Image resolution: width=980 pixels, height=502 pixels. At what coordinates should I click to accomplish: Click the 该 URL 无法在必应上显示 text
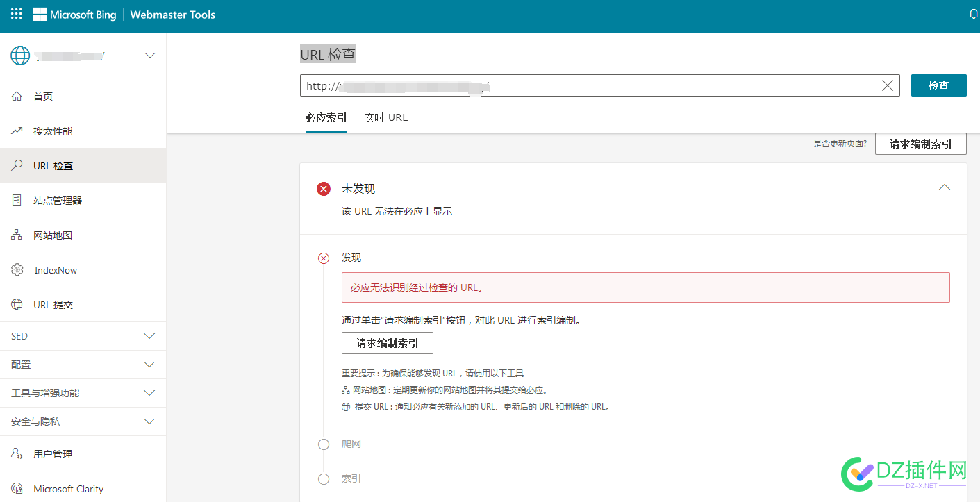[397, 211]
